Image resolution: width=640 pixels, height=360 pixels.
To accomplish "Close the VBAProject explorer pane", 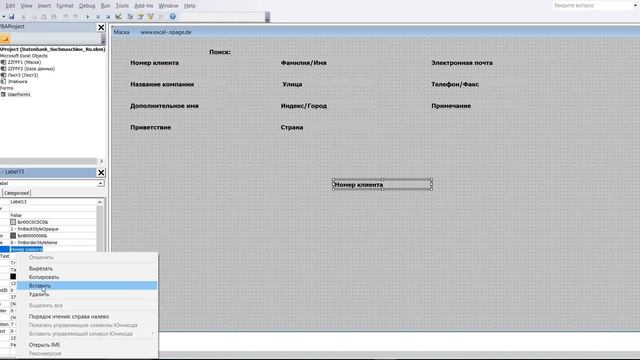I will 101,27.
